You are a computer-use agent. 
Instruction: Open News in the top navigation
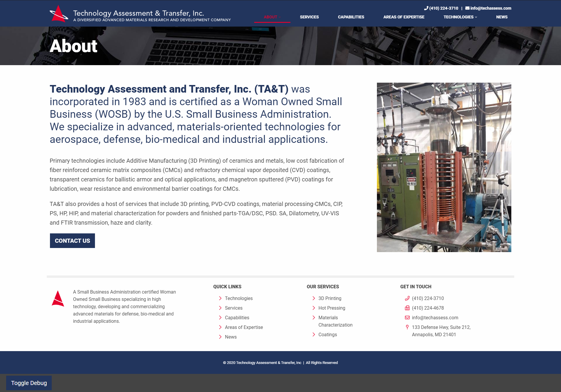[x=502, y=17]
